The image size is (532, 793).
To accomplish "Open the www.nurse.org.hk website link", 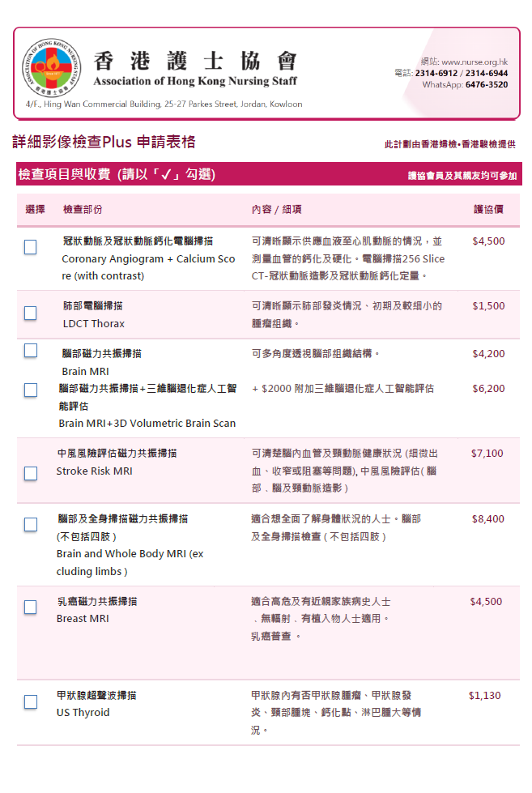I will tap(475, 62).
